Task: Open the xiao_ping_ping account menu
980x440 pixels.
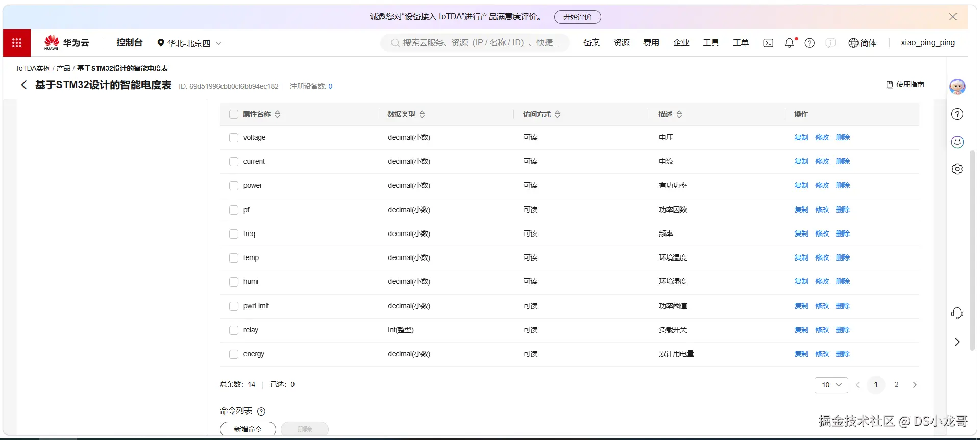Action: pyautogui.click(x=928, y=43)
